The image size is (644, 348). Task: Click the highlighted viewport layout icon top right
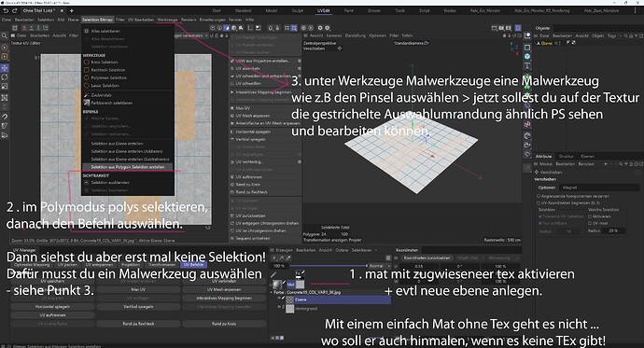click(x=518, y=28)
